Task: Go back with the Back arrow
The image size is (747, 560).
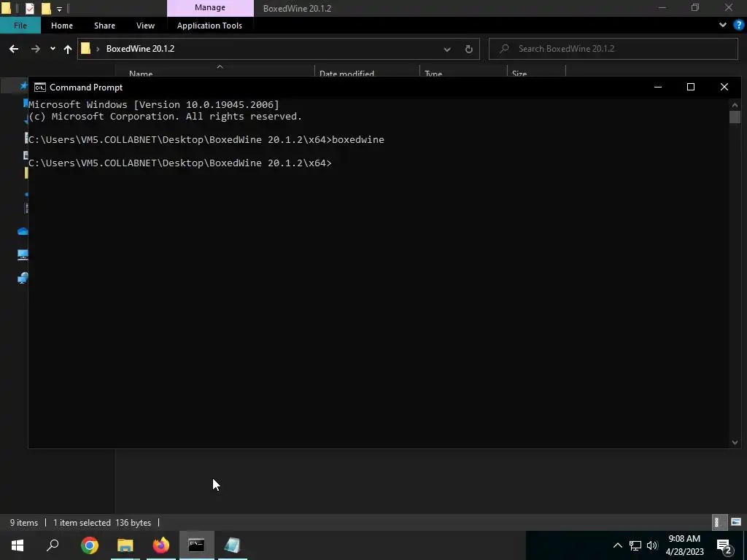Action: [x=14, y=49]
